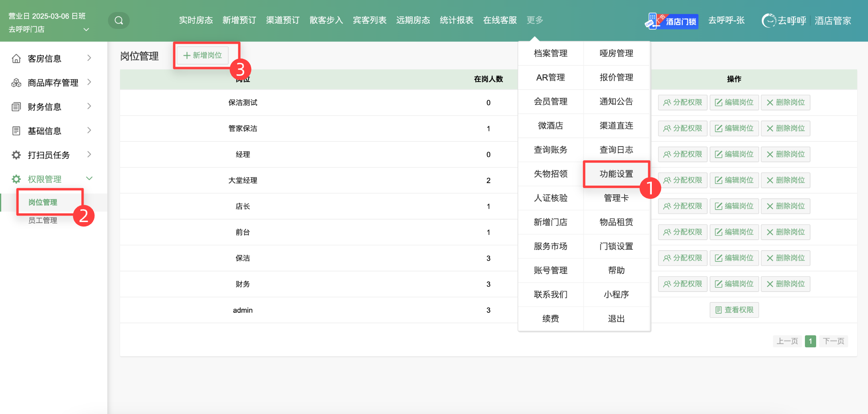868x414 pixels.
Task: Click 编辑岗位 for the 管家保洁 row
Action: [x=734, y=128]
